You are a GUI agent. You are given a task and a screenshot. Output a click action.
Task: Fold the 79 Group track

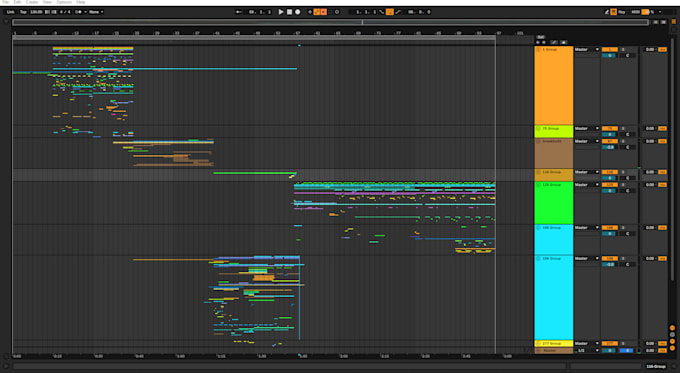pos(538,128)
